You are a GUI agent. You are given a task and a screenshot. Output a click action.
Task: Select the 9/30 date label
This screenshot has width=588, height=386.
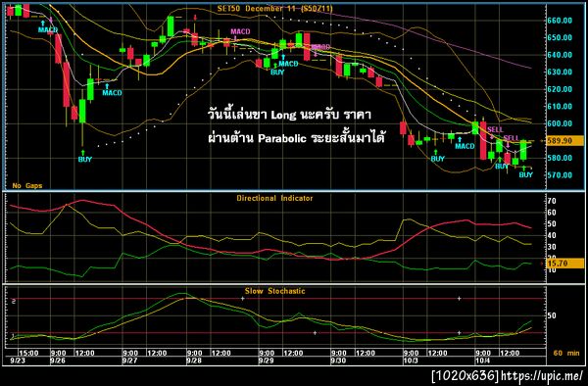[337, 361]
